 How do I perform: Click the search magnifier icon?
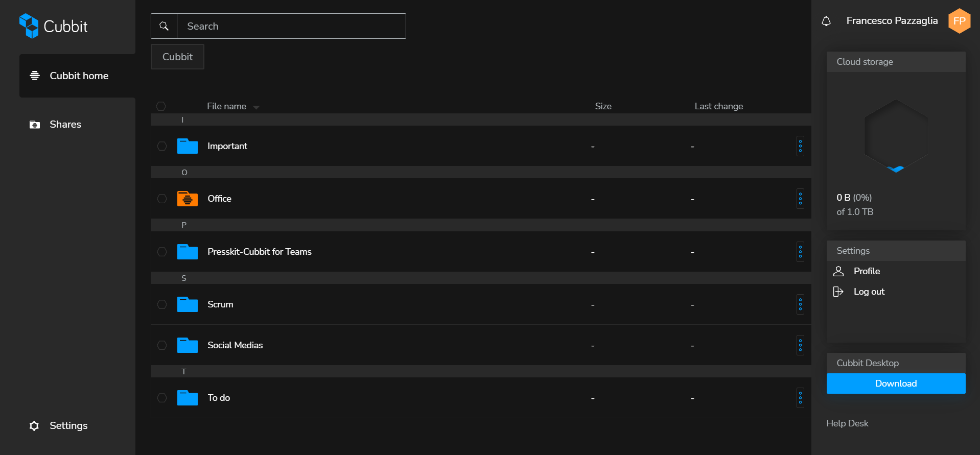[164, 26]
